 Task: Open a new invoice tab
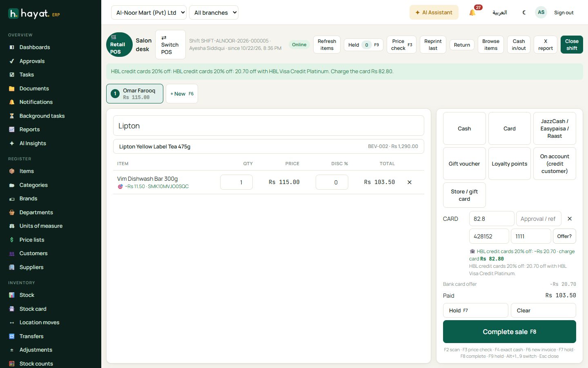click(x=182, y=94)
